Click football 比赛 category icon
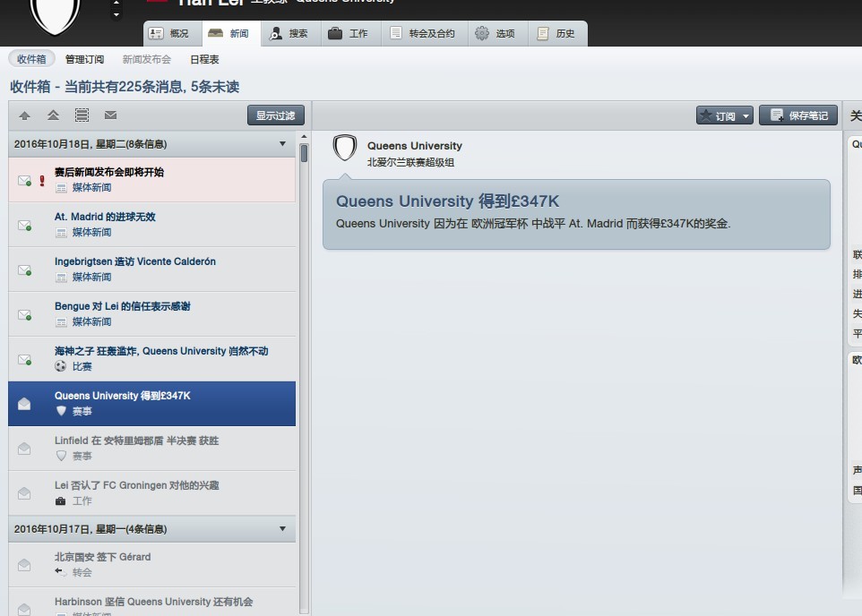This screenshot has height=616, width=862. [60, 366]
